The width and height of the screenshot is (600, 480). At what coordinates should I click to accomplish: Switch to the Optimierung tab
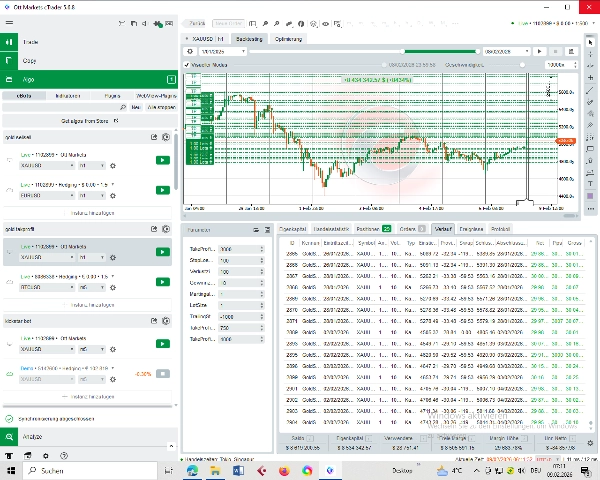tap(288, 39)
